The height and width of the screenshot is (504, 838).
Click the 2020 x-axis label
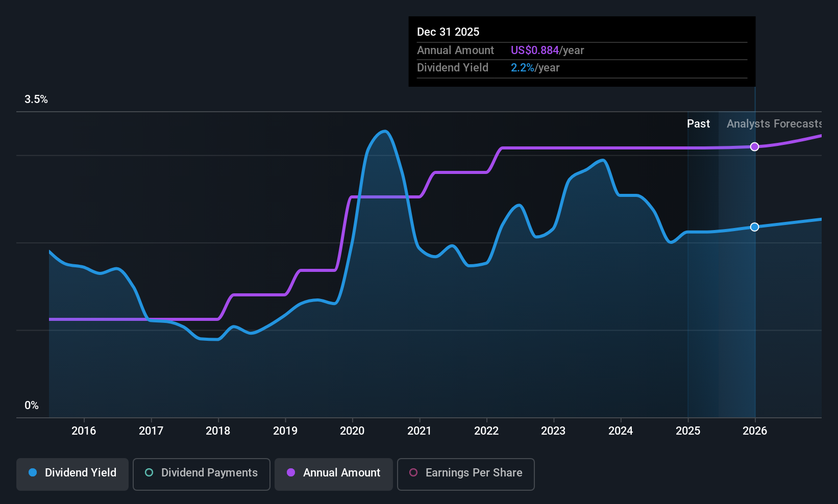tap(352, 431)
